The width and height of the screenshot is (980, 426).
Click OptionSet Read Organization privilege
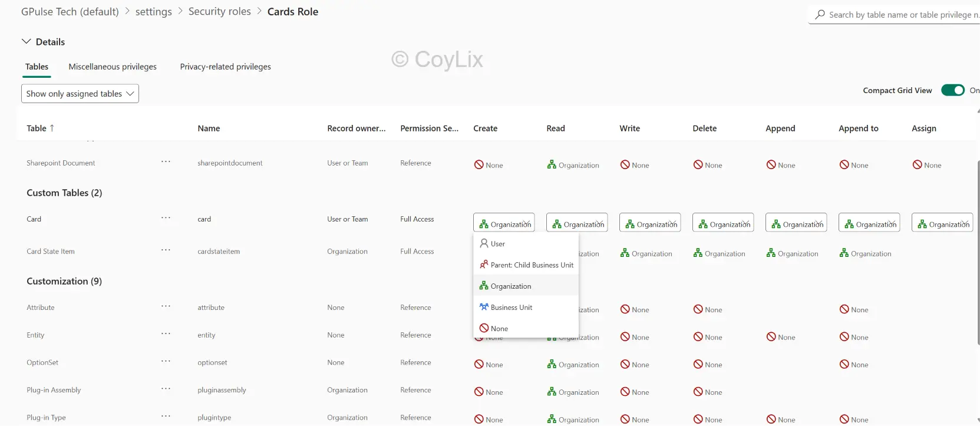573,365
